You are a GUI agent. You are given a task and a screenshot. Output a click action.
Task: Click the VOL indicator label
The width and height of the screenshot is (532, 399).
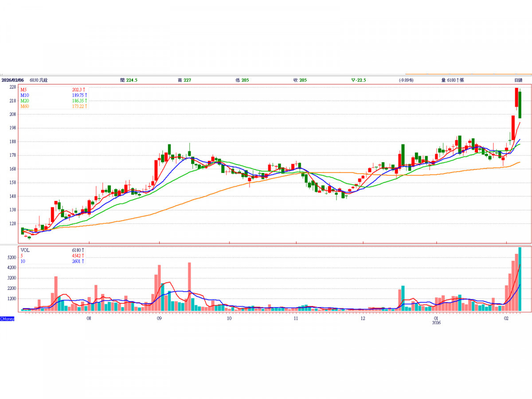click(x=25, y=250)
